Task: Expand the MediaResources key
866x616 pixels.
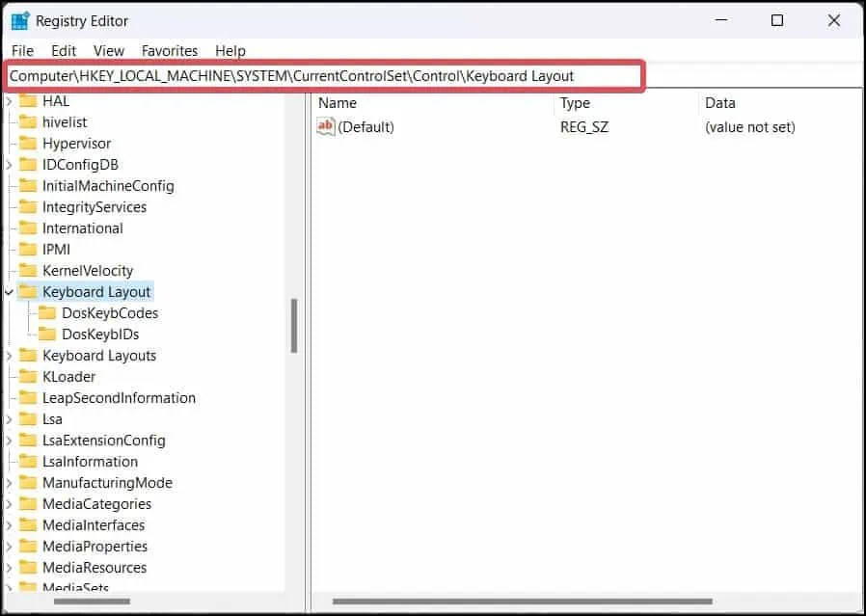Action: click(9, 568)
